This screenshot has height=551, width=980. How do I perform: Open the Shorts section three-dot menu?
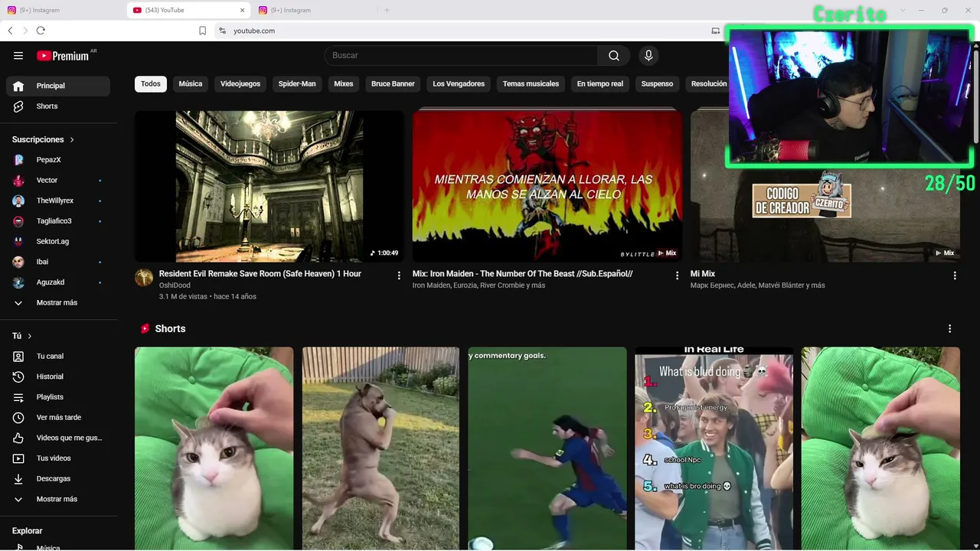(x=950, y=328)
